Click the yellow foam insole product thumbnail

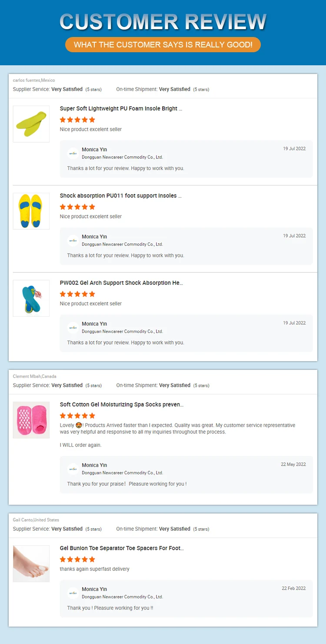point(31,124)
